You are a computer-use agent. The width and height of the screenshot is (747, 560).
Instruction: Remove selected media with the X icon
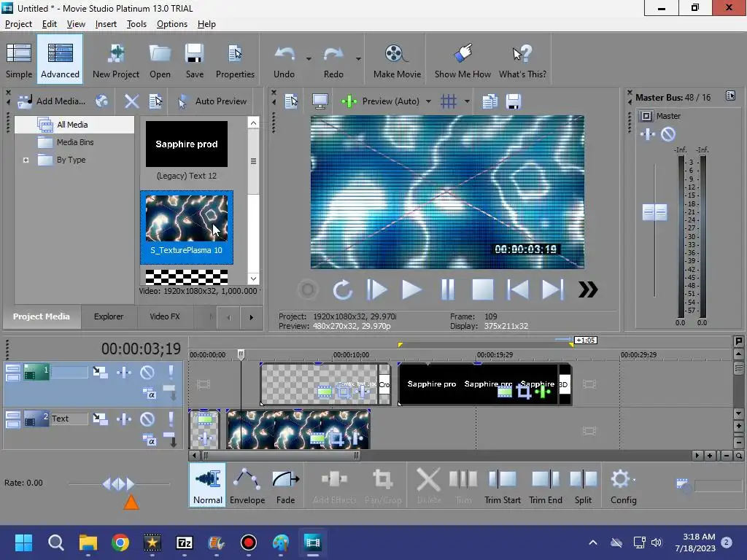pyautogui.click(x=131, y=101)
